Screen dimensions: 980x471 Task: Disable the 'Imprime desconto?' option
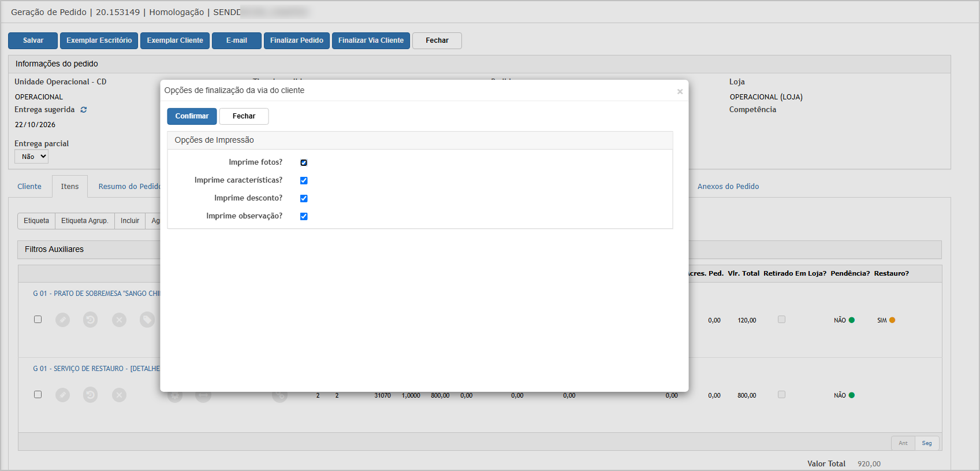(304, 198)
